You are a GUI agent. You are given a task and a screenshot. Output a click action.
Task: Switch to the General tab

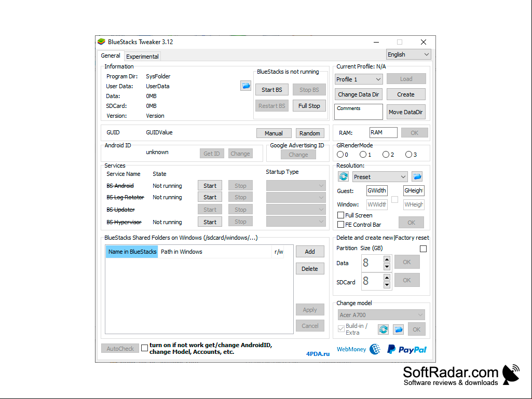(x=110, y=56)
